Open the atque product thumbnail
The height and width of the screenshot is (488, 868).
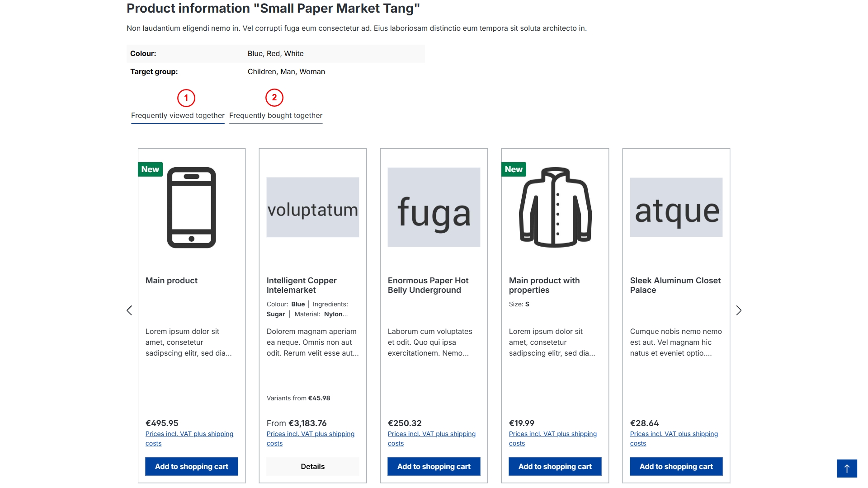(x=676, y=207)
